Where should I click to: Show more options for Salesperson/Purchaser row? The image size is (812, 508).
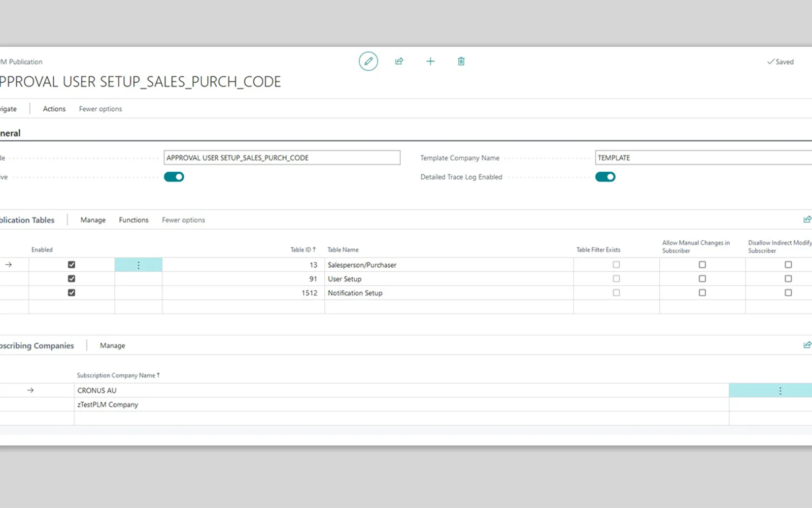(x=139, y=265)
